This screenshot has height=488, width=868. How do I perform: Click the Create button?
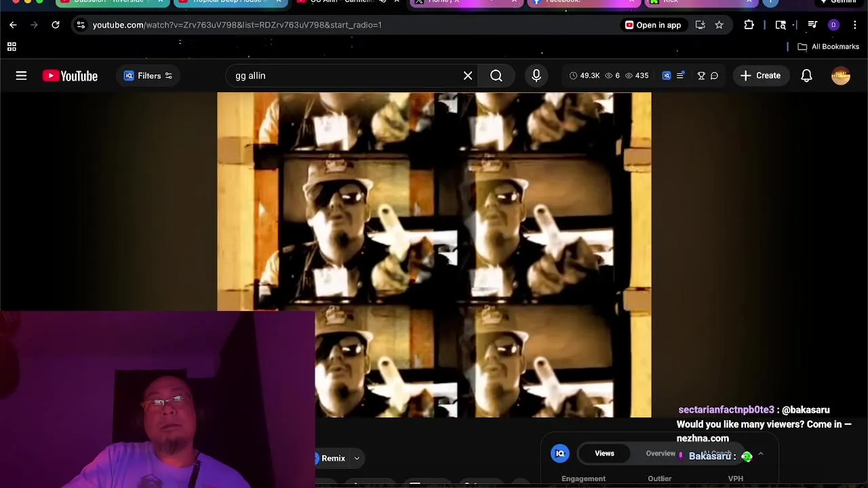[760, 76]
